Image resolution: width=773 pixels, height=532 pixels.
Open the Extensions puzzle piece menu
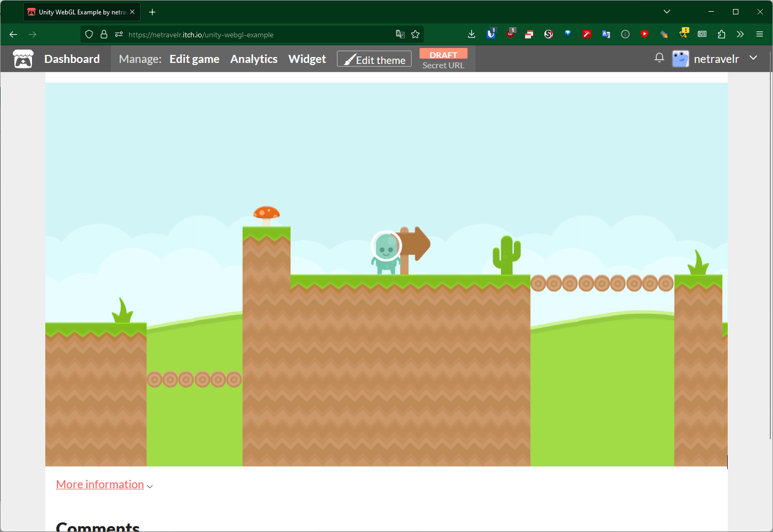click(x=721, y=34)
